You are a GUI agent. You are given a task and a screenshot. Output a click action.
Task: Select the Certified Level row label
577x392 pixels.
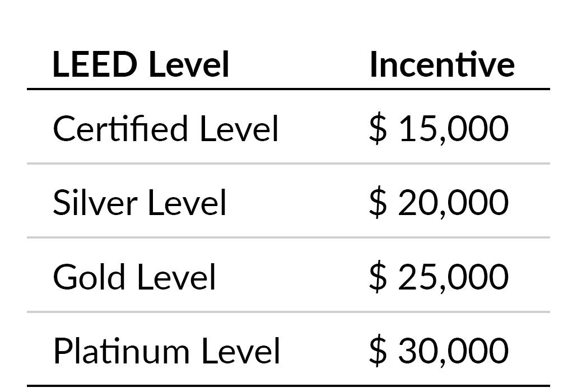click(166, 128)
